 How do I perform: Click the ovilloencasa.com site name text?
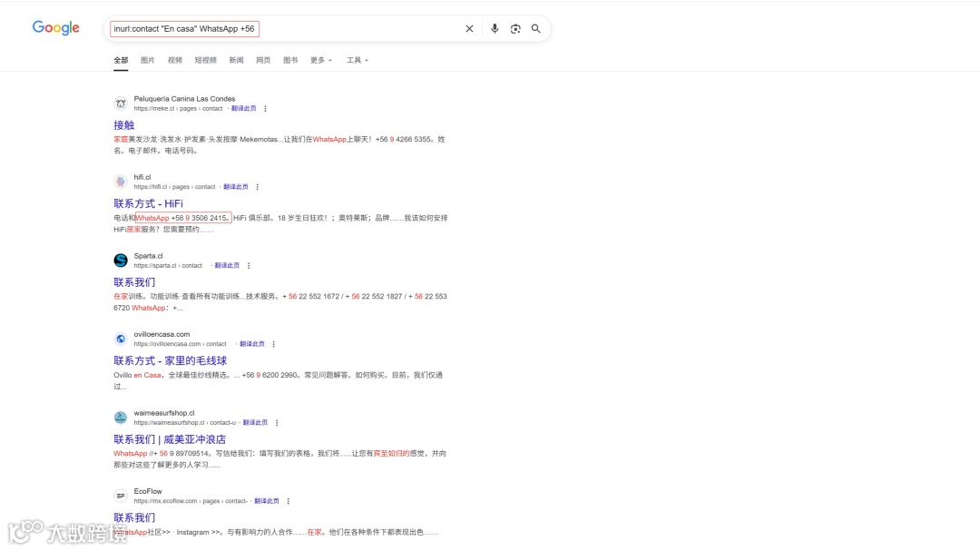[162, 334]
